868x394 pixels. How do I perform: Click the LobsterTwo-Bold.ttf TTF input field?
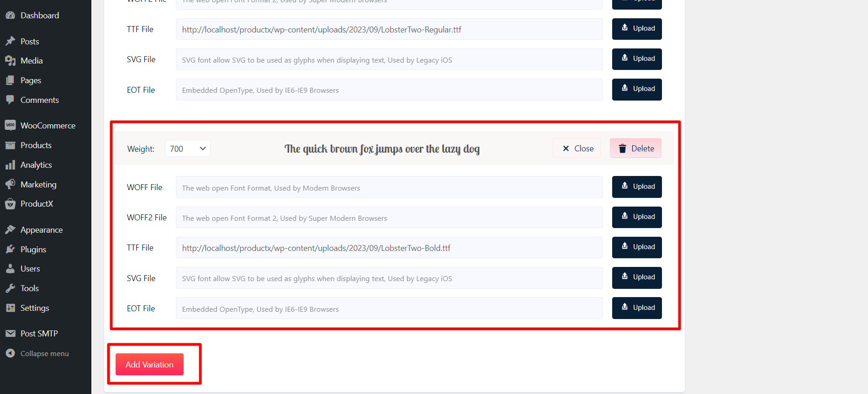tap(389, 248)
